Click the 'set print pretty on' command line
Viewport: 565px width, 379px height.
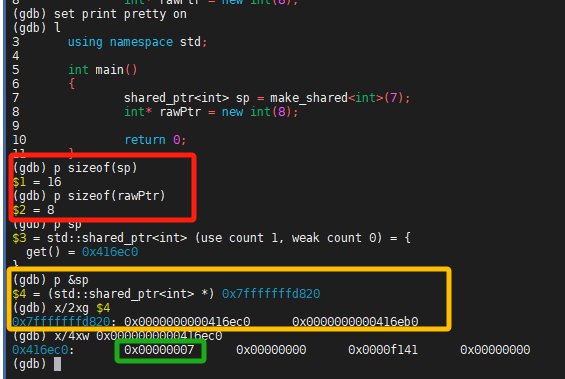[100, 14]
